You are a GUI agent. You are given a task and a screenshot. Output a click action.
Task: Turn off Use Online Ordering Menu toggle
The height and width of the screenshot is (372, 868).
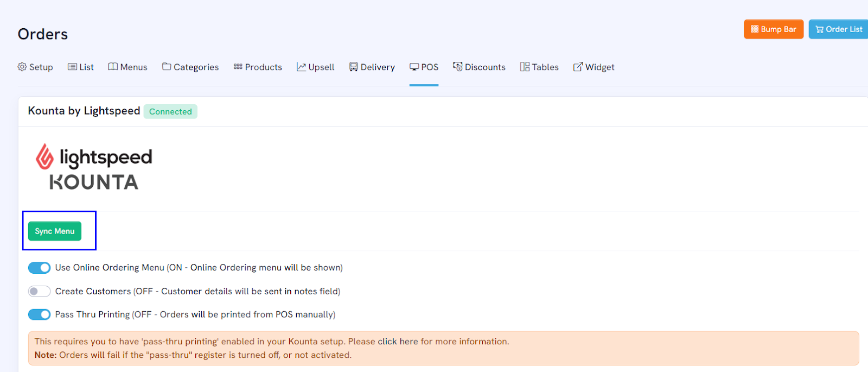[x=39, y=268]
